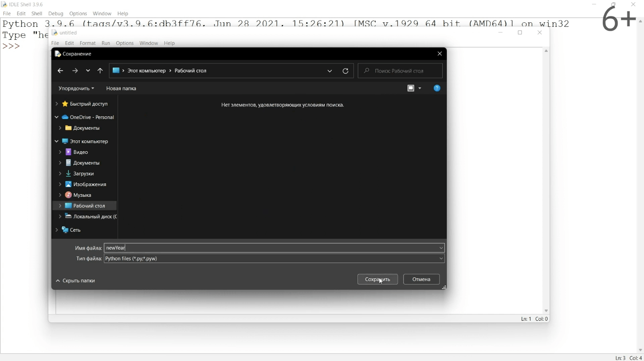Click scroll up arrow in untitled editor
644x361 pixels.
[x=547, y=51]
